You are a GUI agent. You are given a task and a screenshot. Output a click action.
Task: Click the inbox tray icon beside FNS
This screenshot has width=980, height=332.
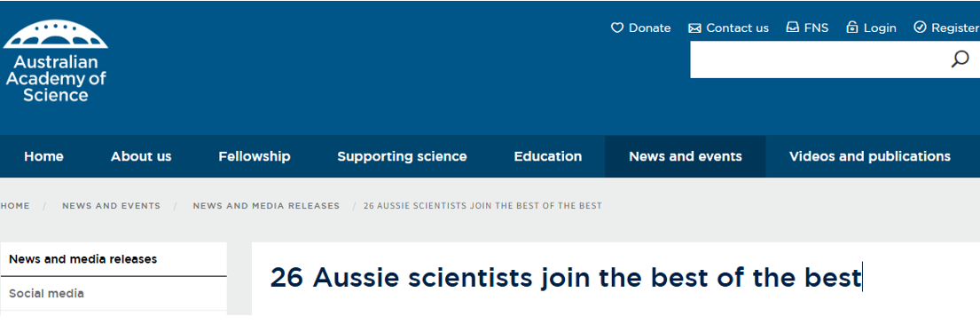coord(793,28)
